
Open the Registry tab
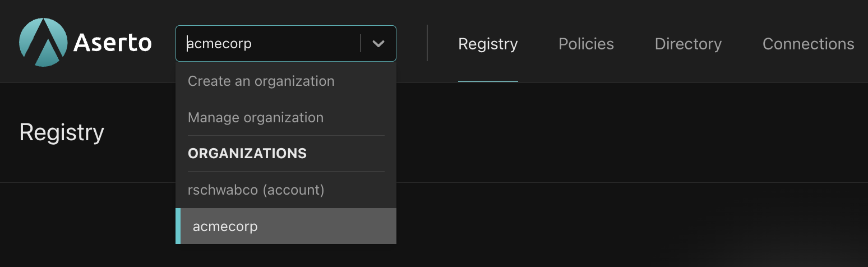coord(488,44)
